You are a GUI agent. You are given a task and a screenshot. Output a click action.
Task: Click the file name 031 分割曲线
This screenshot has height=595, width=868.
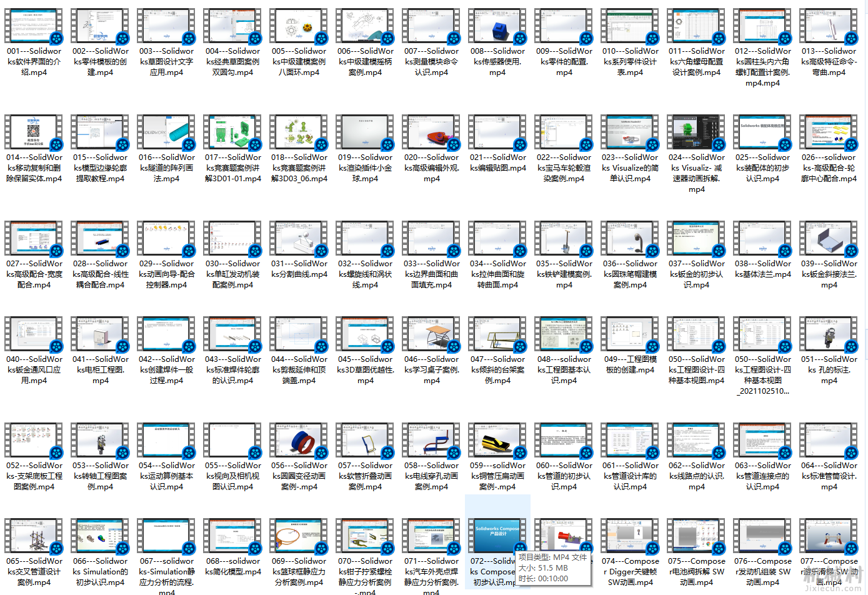[x=299, y=269]
